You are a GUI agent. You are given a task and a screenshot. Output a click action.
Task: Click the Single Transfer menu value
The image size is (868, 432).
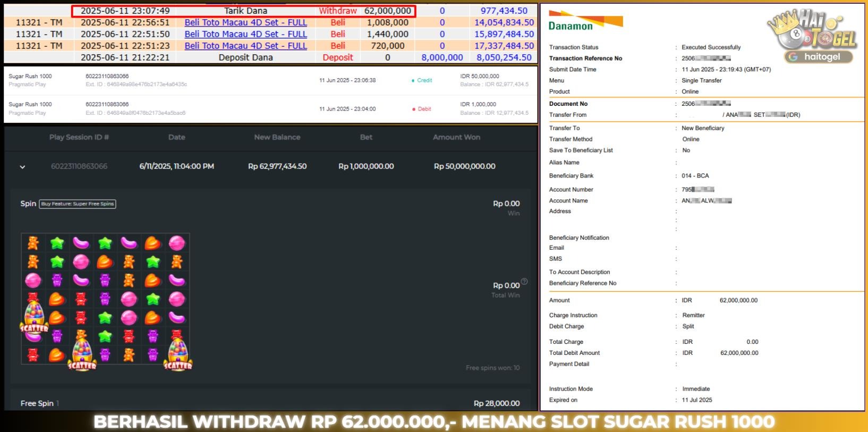701,81
